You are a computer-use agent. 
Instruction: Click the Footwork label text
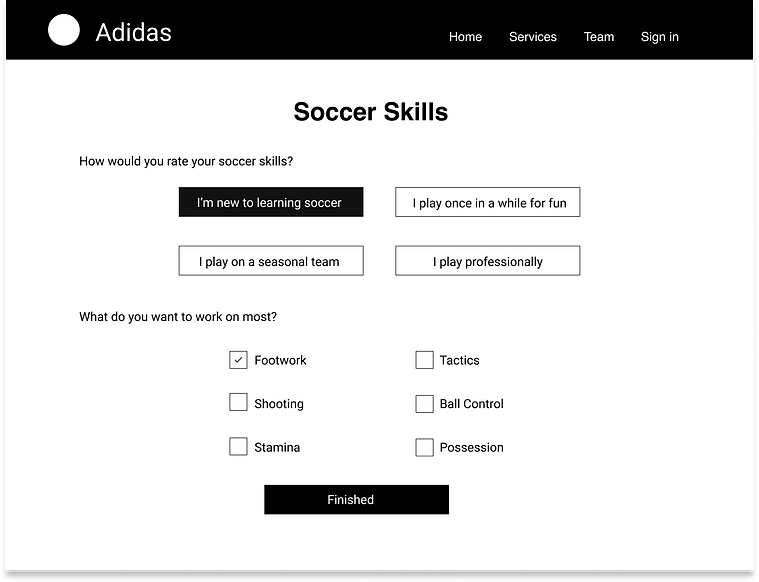click(x=280, y=360)
